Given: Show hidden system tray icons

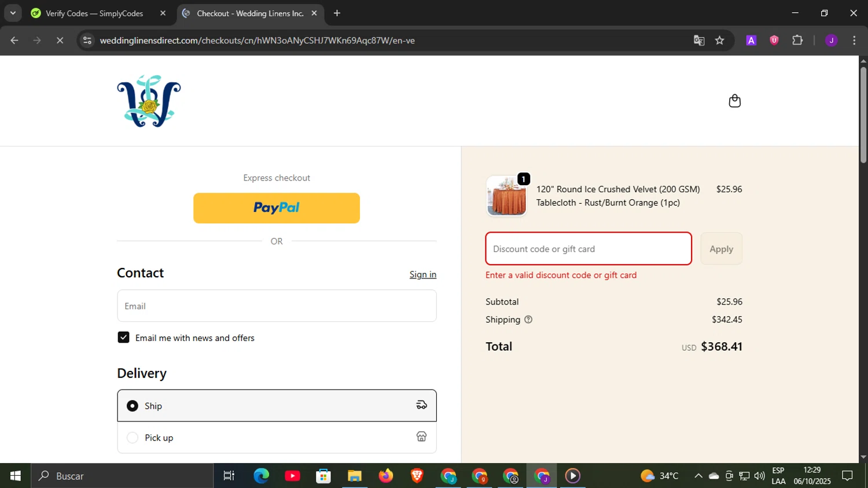Looking at the screenshot, I should pyautogui.click(x=698, y=476).
